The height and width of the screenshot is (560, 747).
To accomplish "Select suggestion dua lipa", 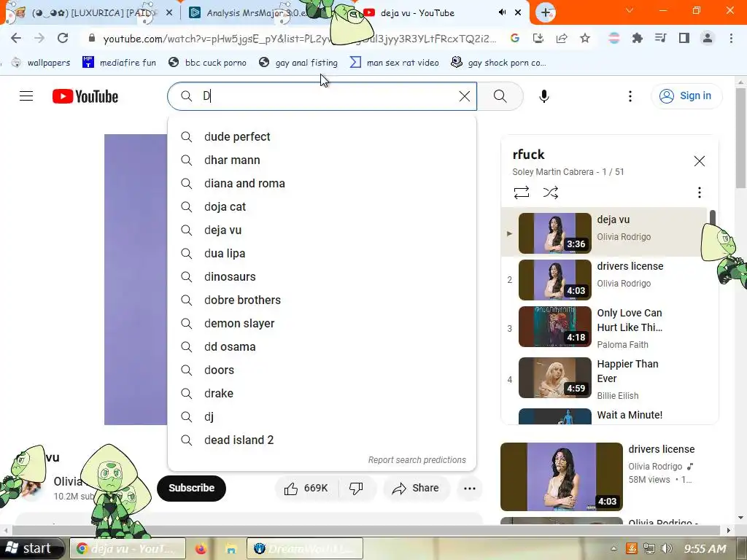I will point(225,253).
